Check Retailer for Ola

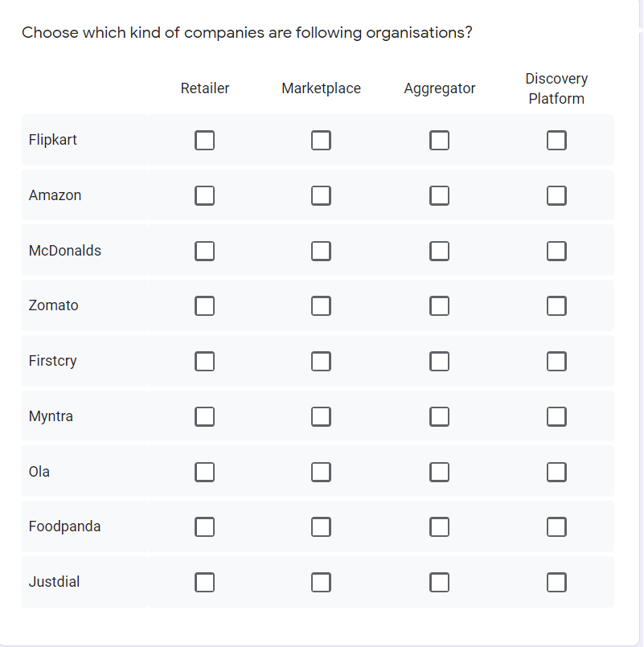[x=204, y=472]
